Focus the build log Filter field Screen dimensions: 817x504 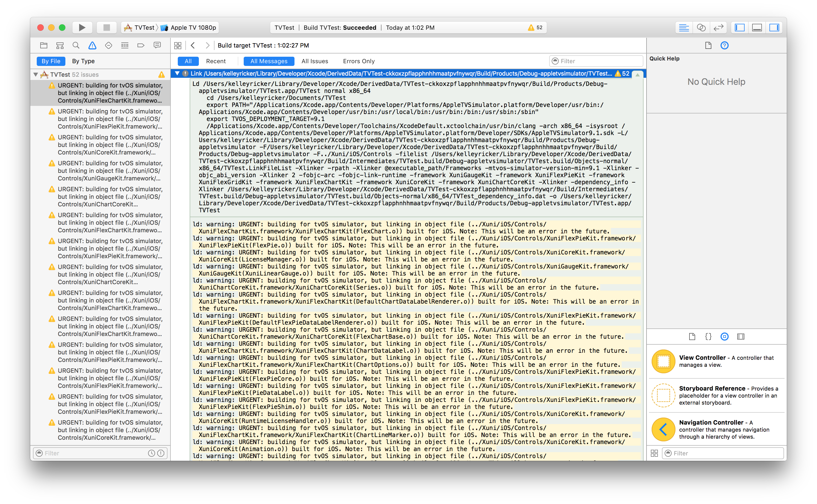point(596,61)
